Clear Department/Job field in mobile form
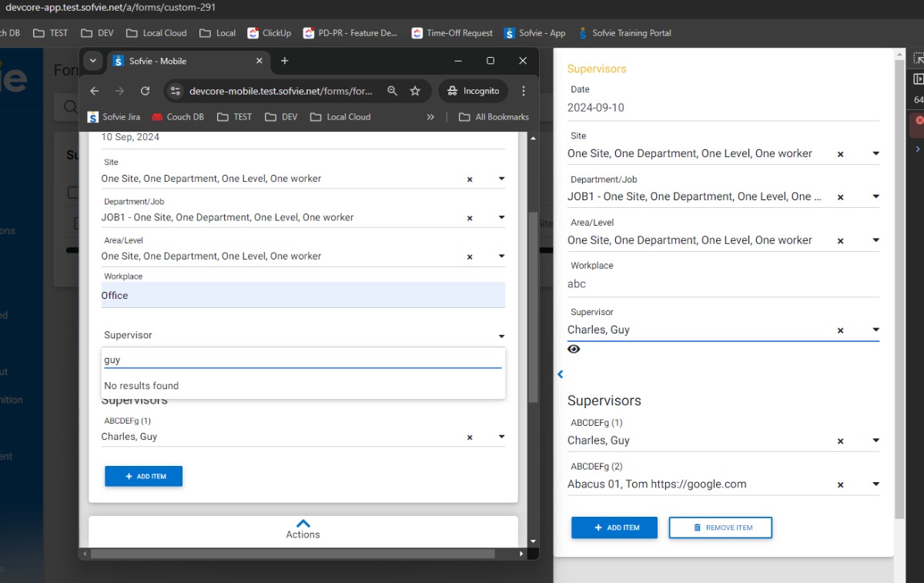The image size is (924, 583). coord(470,219)
